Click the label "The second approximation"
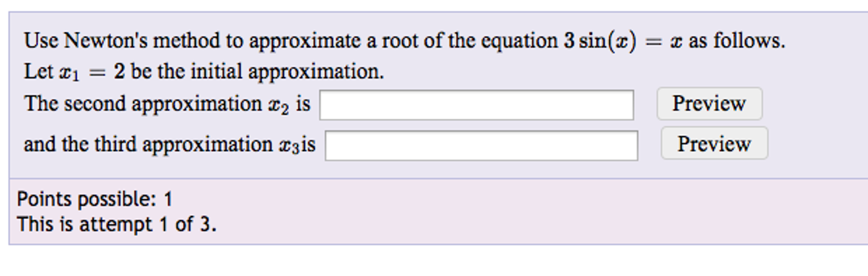This screenshot has width=868, height=276. (143, 104)
